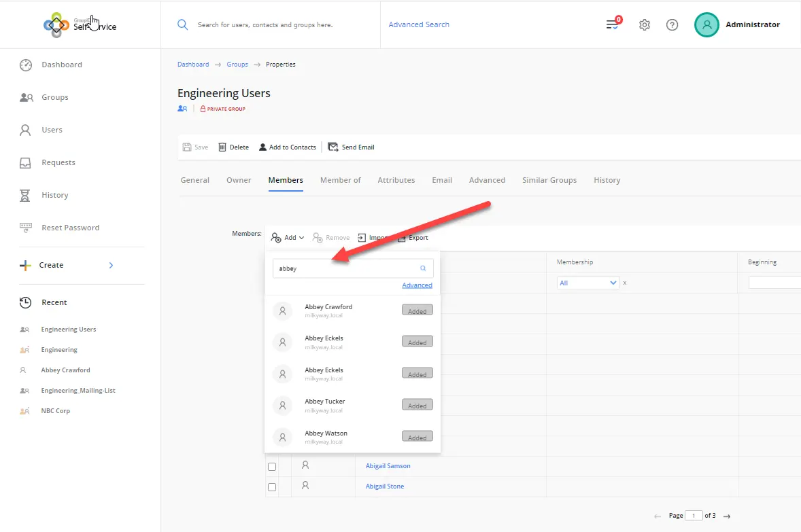Switch to the History tab

607,180
